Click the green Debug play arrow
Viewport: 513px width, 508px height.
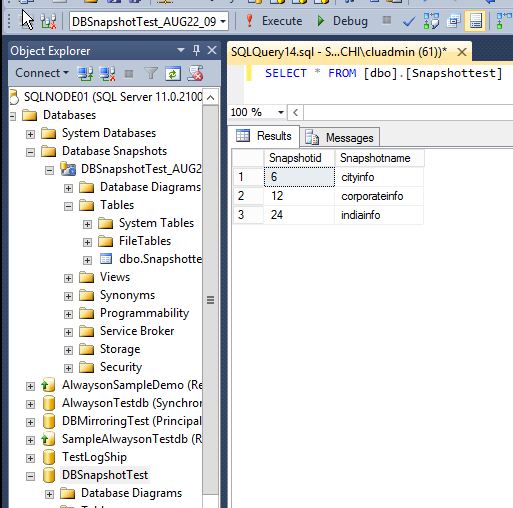321,21
